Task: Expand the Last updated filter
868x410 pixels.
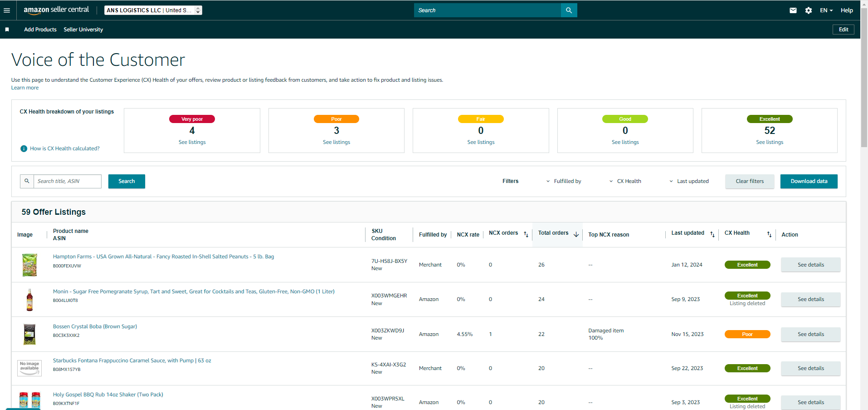Action: pyautogui.click(x=689, y=181)
